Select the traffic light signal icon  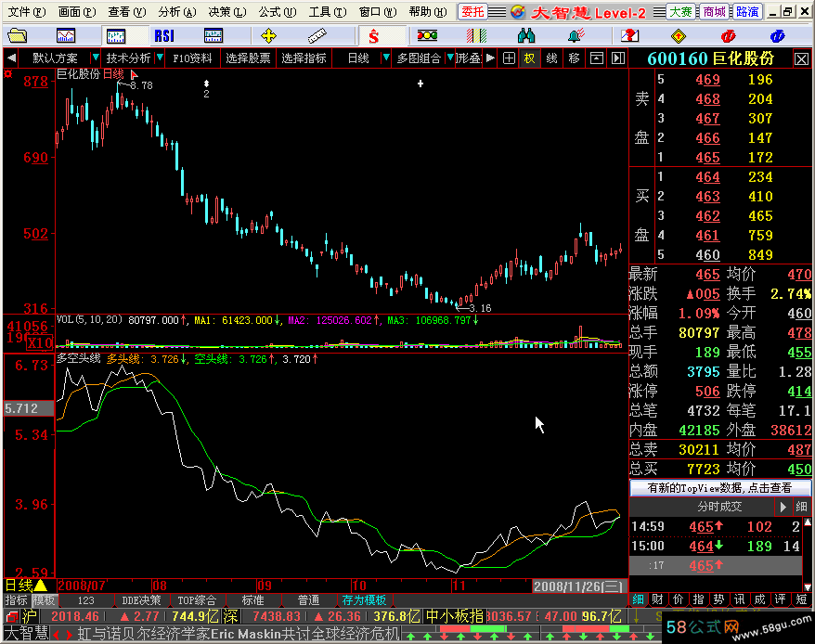(x=427, y=35)
